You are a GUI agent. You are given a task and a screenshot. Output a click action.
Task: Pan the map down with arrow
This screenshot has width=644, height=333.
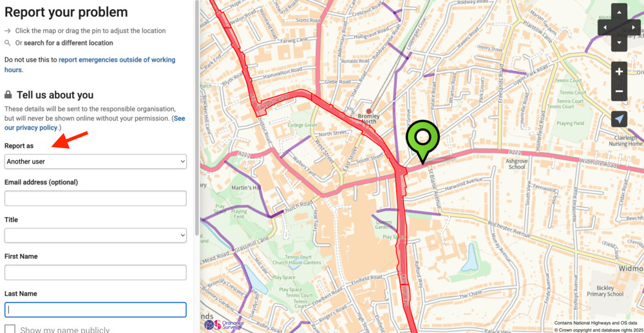(x=619, y=44)
